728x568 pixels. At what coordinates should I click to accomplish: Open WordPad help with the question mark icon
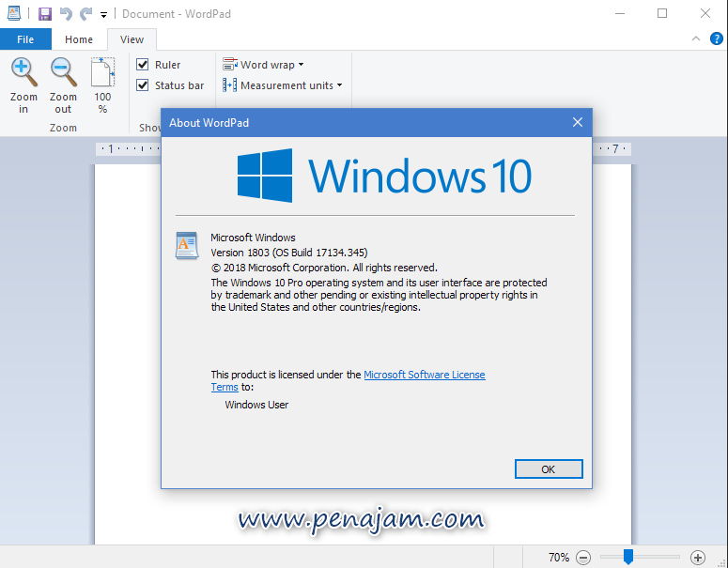(x=717, y=38)
